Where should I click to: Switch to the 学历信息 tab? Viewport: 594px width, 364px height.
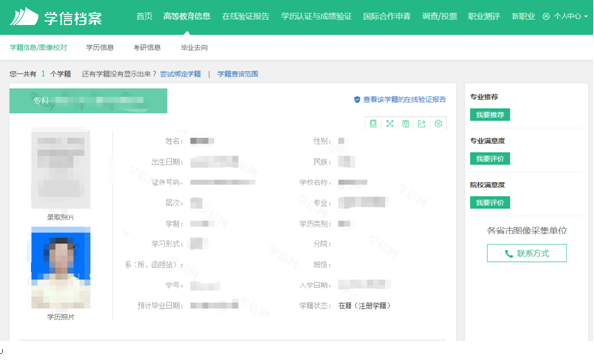100,48
